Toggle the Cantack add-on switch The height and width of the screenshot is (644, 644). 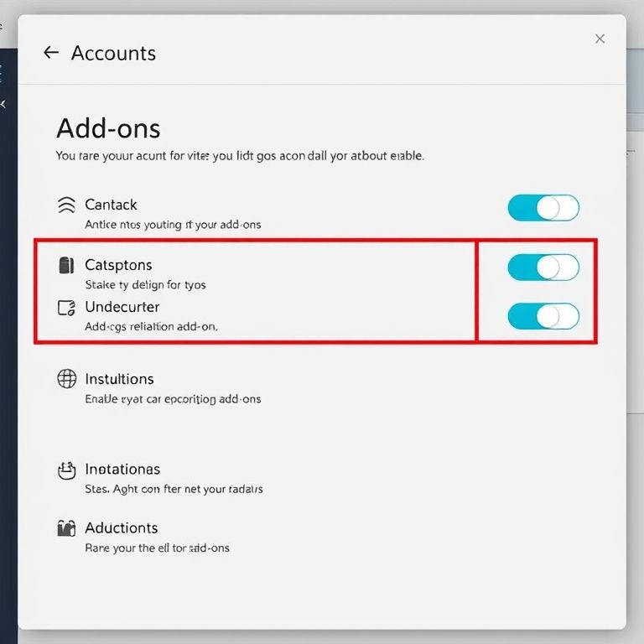[x=543, y=208]
